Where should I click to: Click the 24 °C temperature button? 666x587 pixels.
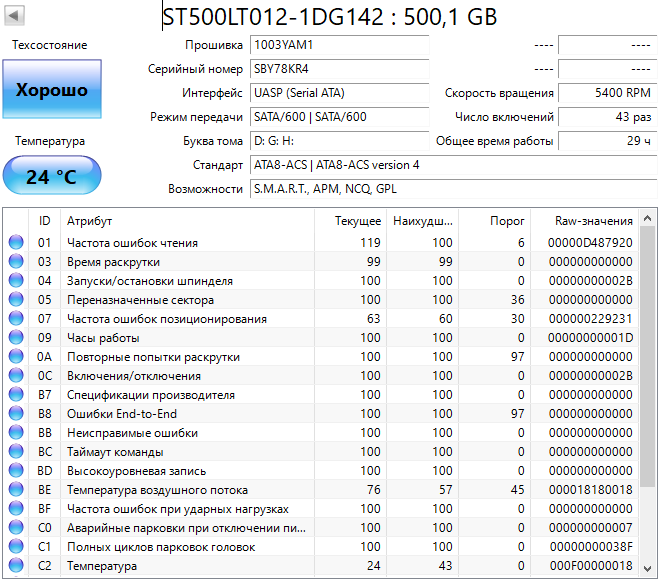click(x=52, y=175)
